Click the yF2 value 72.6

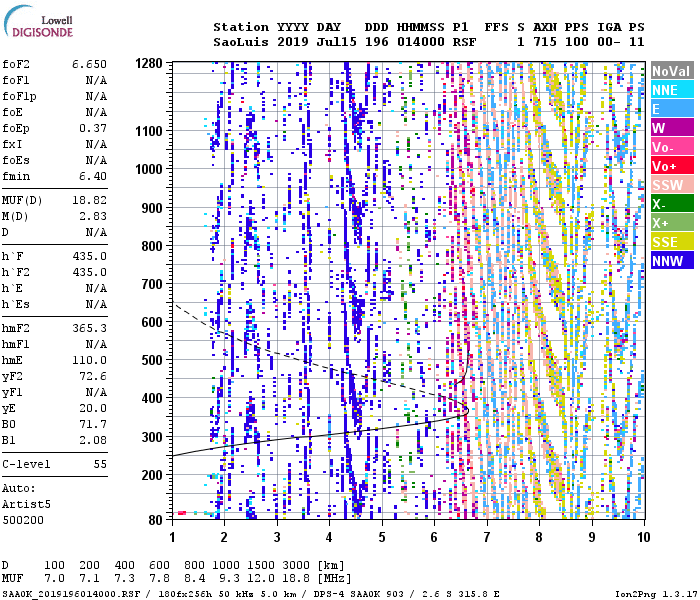(x=93, y=376)
